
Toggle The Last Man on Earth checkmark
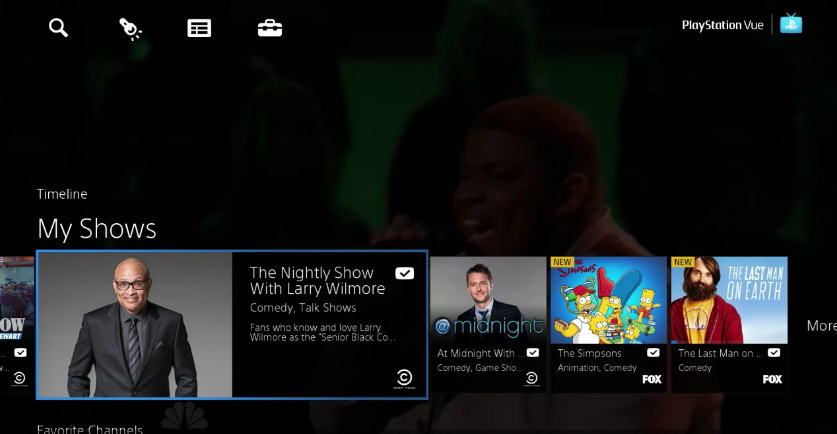pos(773,353)
